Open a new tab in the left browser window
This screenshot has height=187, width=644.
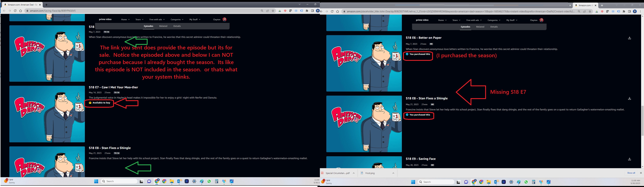pos(46,4)
